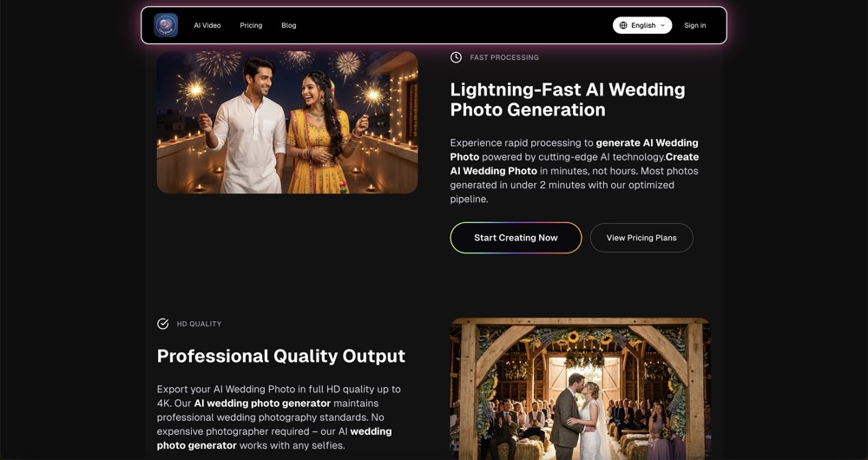Image resolution: width=868 pixels, height=460 pixels.
Task: Click the HD QUALITY label text
Action: pyautogui.click(x=199, y=324)
